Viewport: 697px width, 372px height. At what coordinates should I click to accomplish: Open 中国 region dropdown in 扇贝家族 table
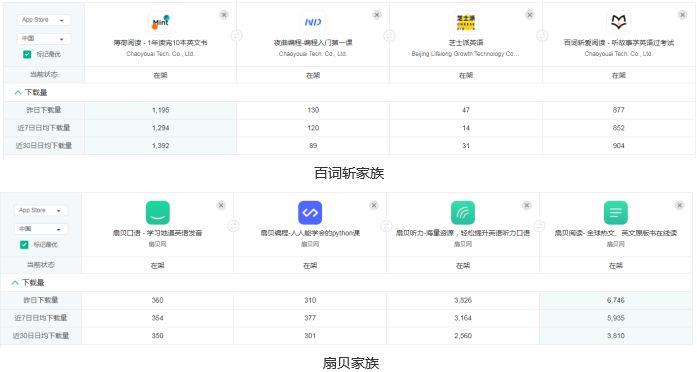40,229
